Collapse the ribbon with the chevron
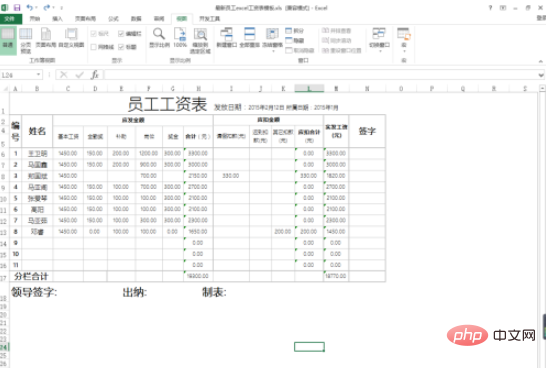This screenshot has height=368, width=546. point(540,61)
